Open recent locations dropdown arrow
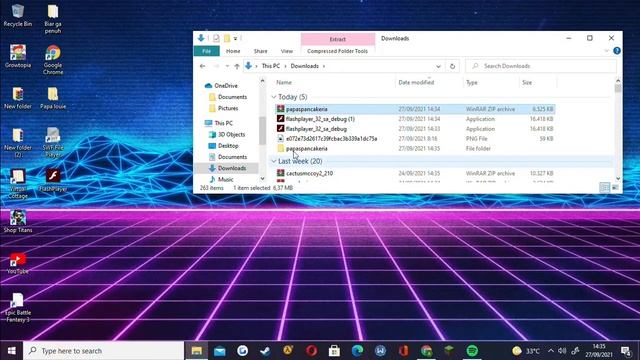Screen dimensions: 640x360 (x=227, y=66)
